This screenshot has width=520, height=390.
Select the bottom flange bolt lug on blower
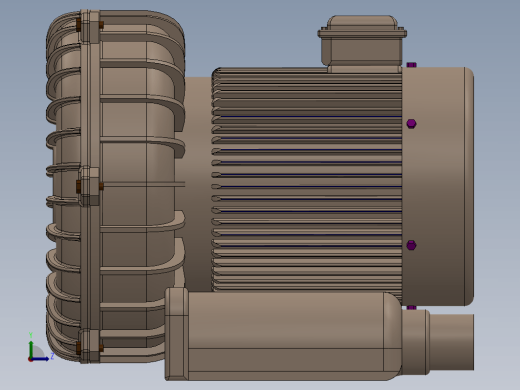(90, 347)
